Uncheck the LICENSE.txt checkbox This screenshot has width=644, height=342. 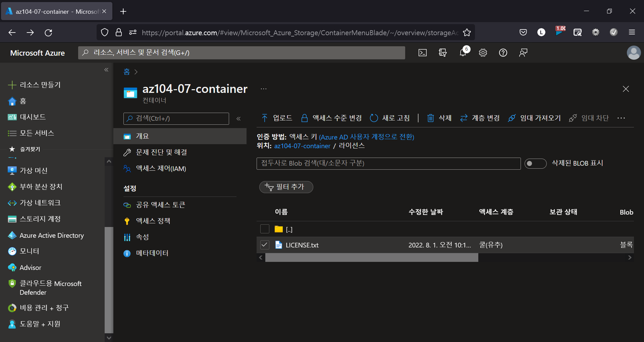pyautogui.click(x=264, y=245)
